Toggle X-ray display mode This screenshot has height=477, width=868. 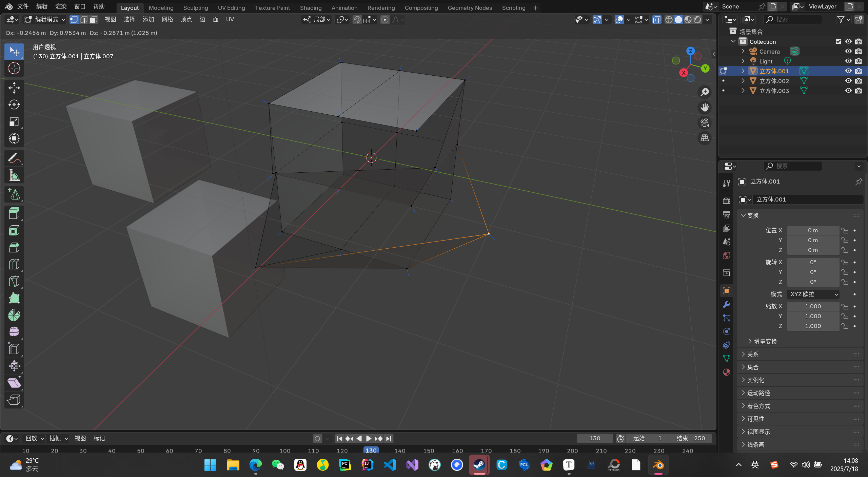tap(656, 20)
